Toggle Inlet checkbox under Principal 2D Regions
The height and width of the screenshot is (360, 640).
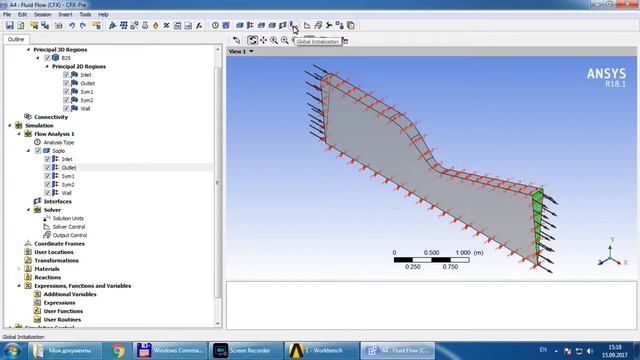click(x=66, y=75)
